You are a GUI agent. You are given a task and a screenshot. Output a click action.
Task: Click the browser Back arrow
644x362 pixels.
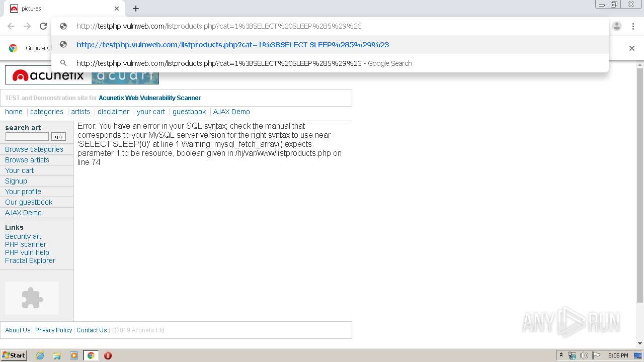11,26
